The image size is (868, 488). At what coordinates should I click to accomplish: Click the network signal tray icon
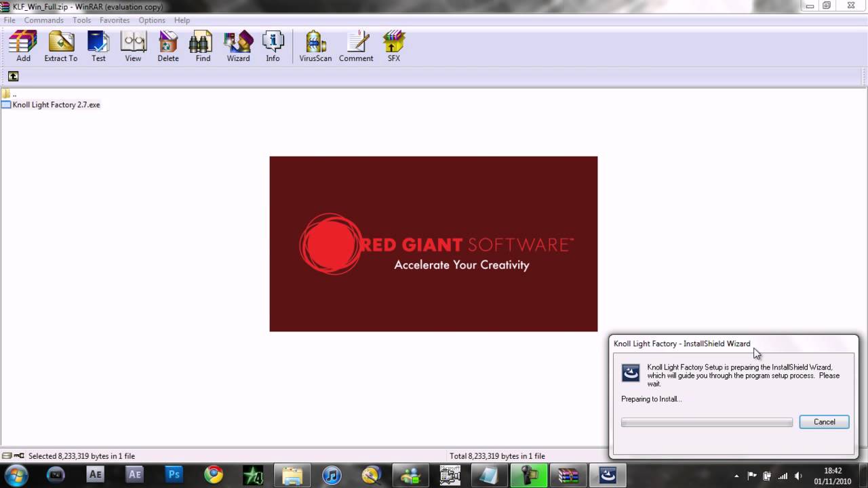783,476
